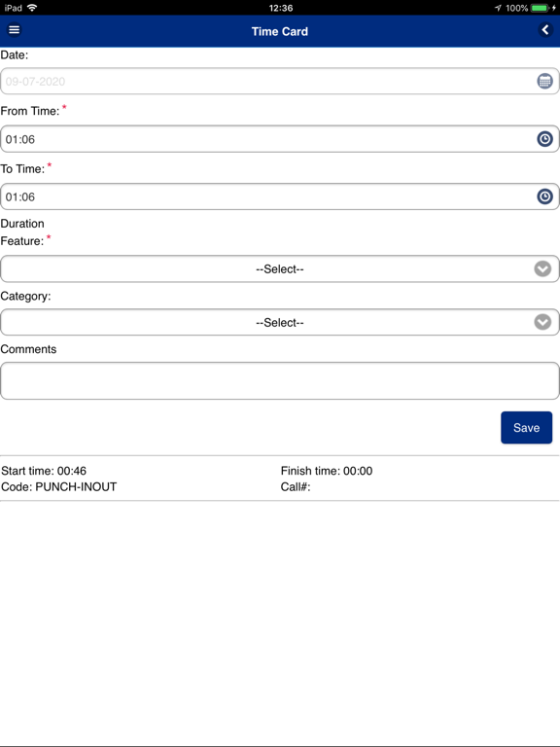Expand the Feature dropdown arrow
This screenshot has height=747, width=560.
coord(542,269)
